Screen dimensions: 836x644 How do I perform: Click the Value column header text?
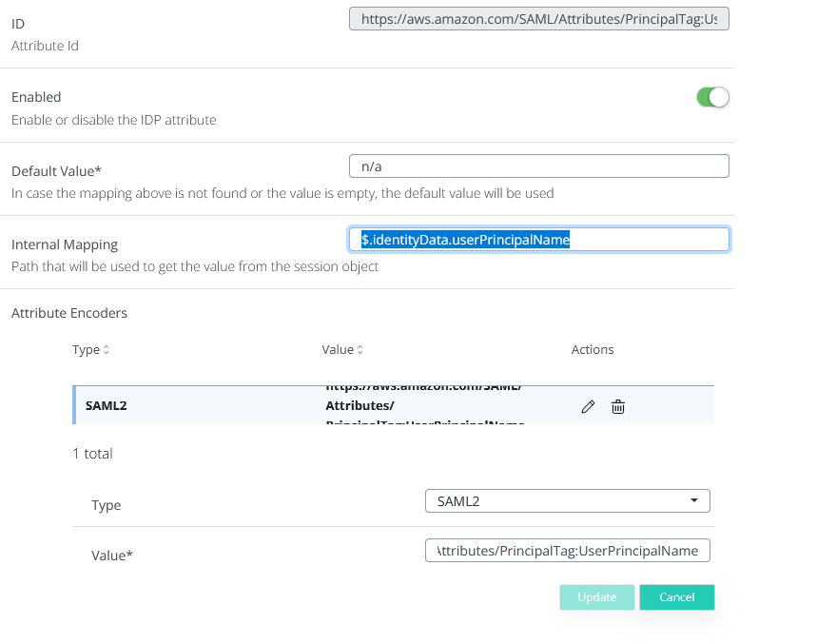(x=338, y=350)
